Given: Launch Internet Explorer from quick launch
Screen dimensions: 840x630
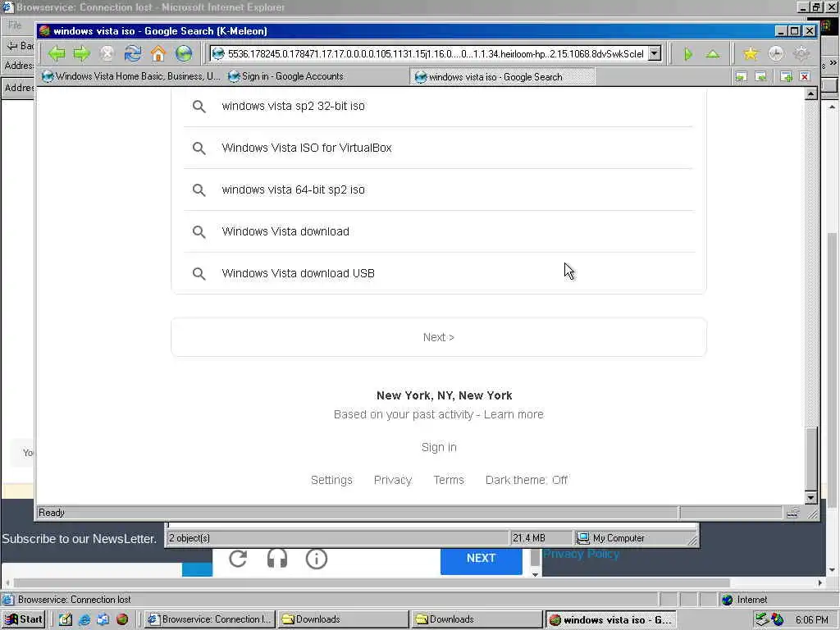Looking at the screenshot, I should click(84, 619).
